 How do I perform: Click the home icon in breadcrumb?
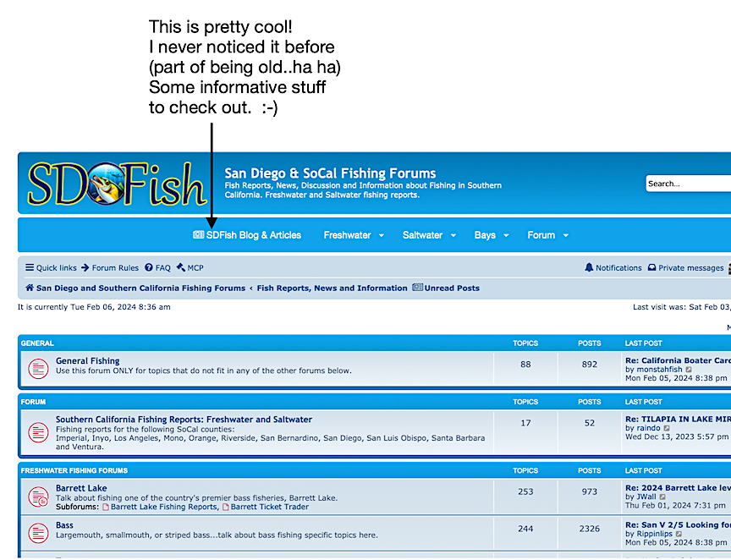click(x=30, y=288)
